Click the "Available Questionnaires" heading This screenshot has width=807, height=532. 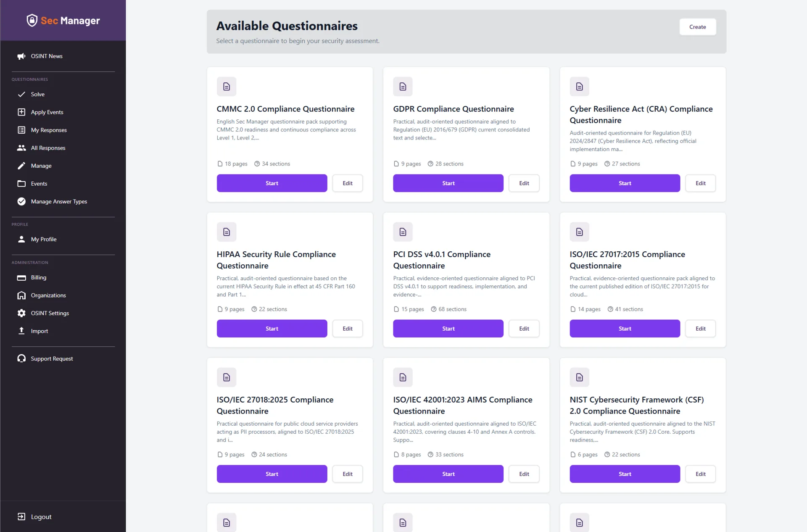point(287,26)
